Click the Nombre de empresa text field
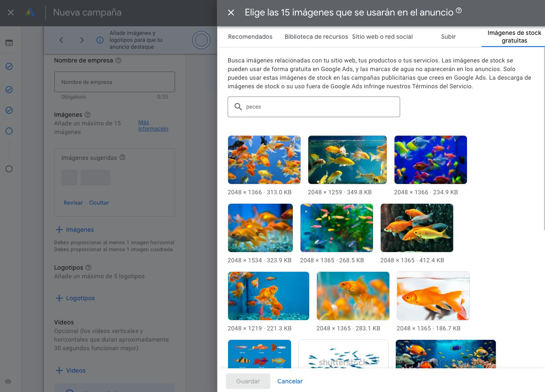The image size is (545, 392). tap(114, 82)
